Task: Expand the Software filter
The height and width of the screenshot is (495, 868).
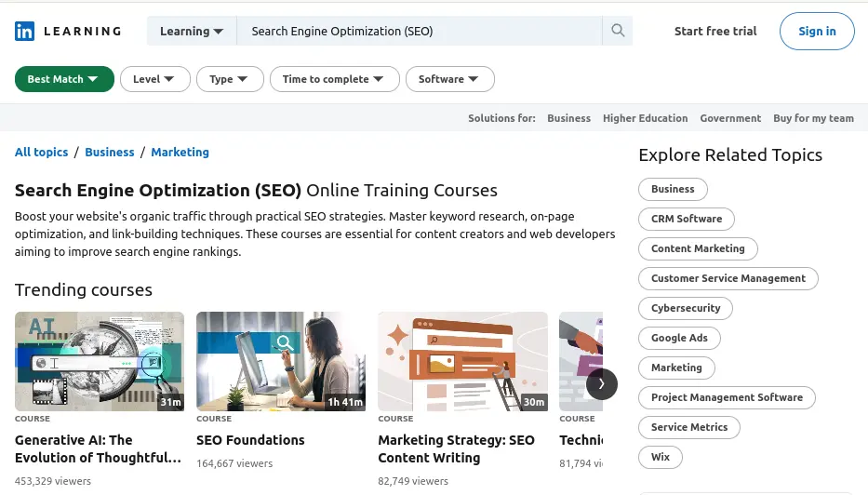Action: click(x=449, y=79)
